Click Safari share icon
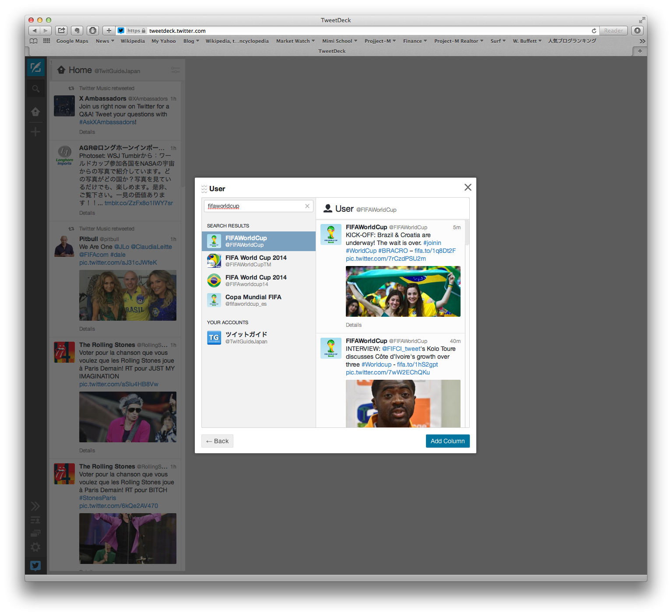This screenshot has height=616, width=672. [62, 31]
